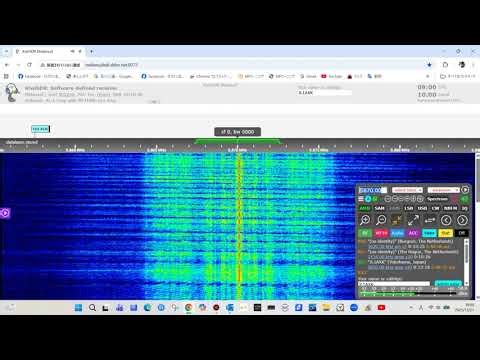This screenshot has width=480, height=360.
Task: Click the browser reload button
Action: pos(29,65)
